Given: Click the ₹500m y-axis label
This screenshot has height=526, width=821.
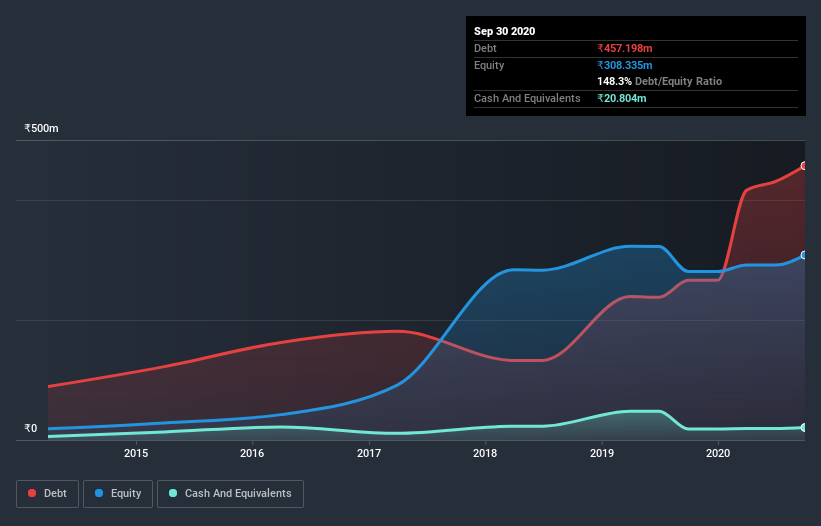Looking at the screenshot, I should pos(41,128).
